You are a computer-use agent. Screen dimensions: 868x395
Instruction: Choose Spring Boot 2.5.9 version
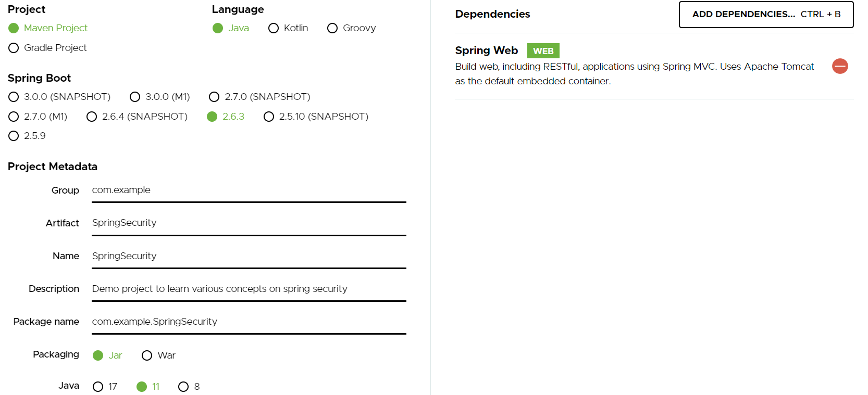[14, 136]
